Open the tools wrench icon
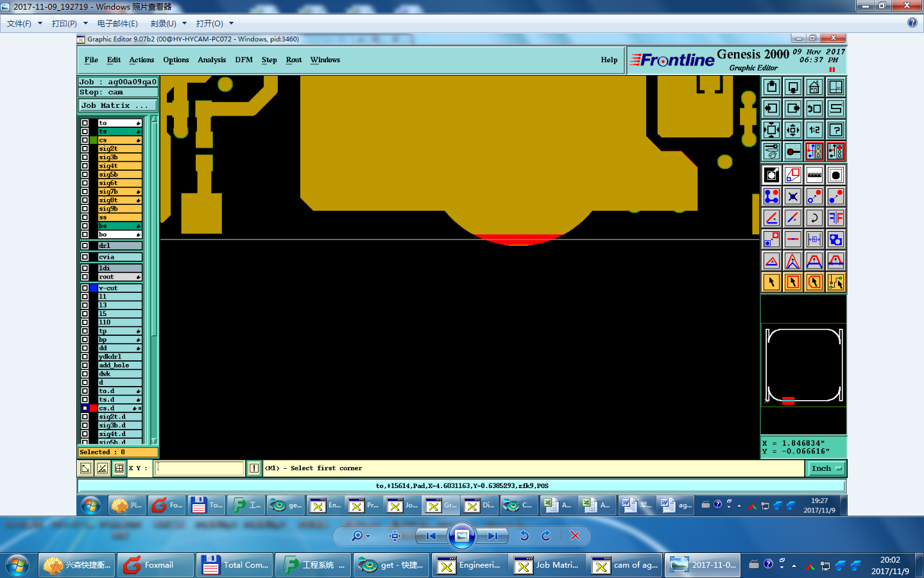Viewport: 924px width, 578px height. pyautogui.click(x=771, y=152)
